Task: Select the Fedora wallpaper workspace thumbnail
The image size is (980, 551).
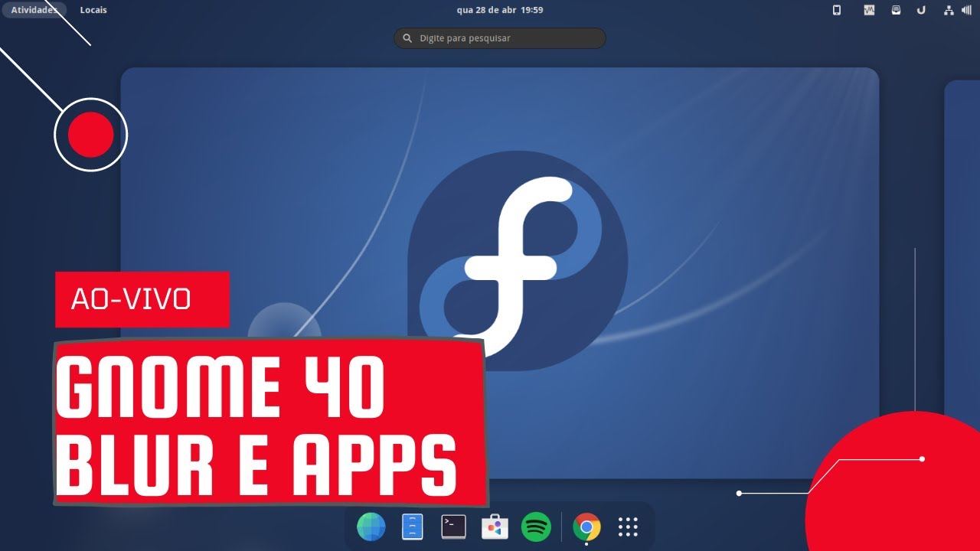Action: [500, 273]
